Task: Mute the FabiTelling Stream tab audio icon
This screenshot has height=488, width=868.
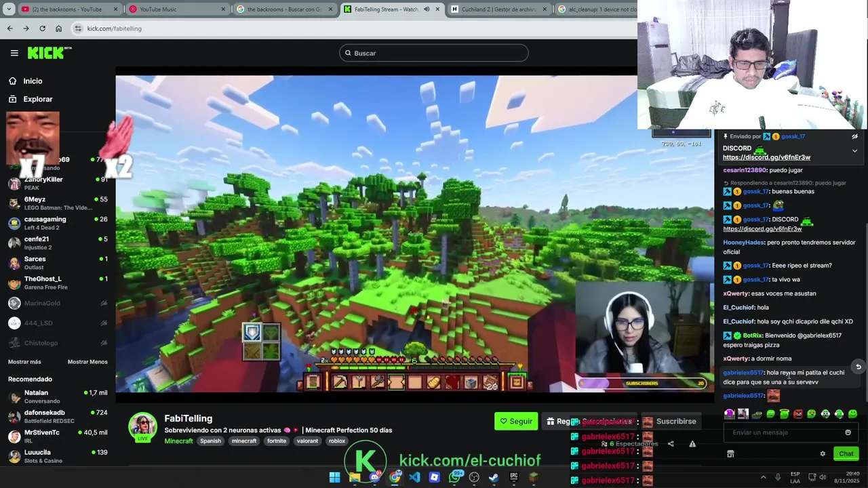Action: click(x=427, y=9)
